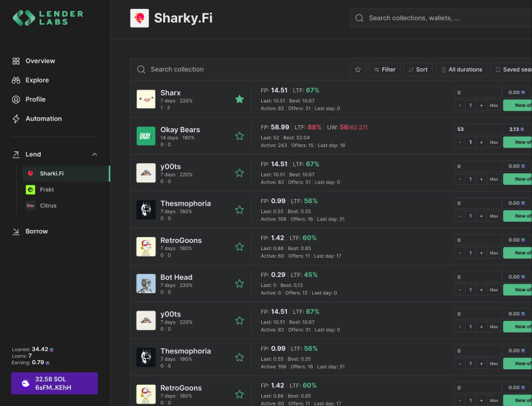Click the Okay Bears green logo icon

146,136
